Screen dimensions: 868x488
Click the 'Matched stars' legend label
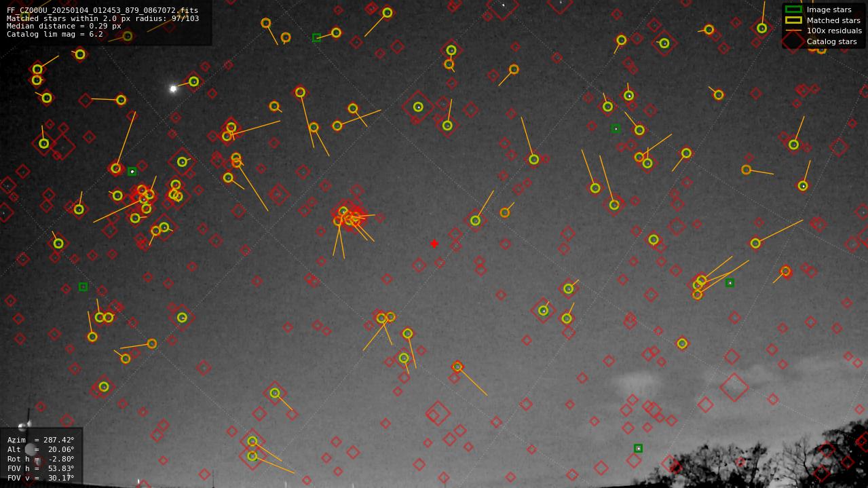pyautogui.click(x=833, y=20)
